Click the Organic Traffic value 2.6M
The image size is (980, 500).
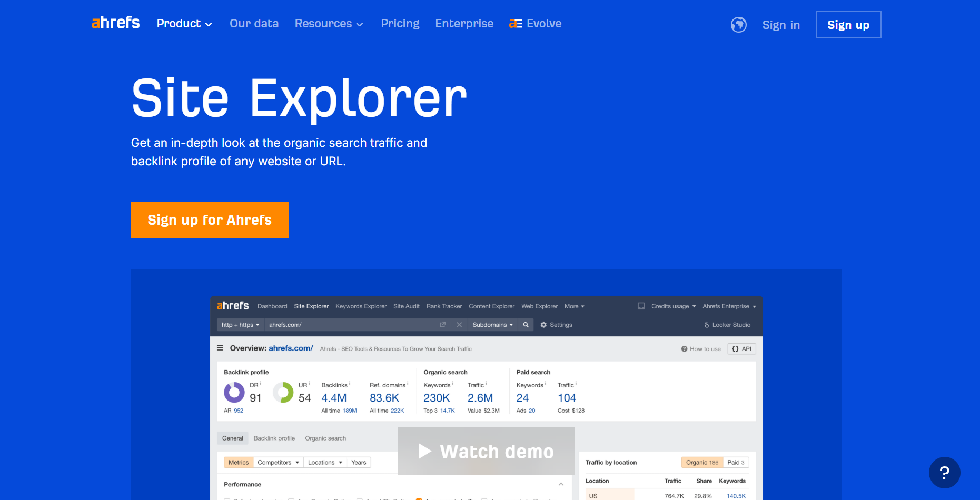point(480,398)
